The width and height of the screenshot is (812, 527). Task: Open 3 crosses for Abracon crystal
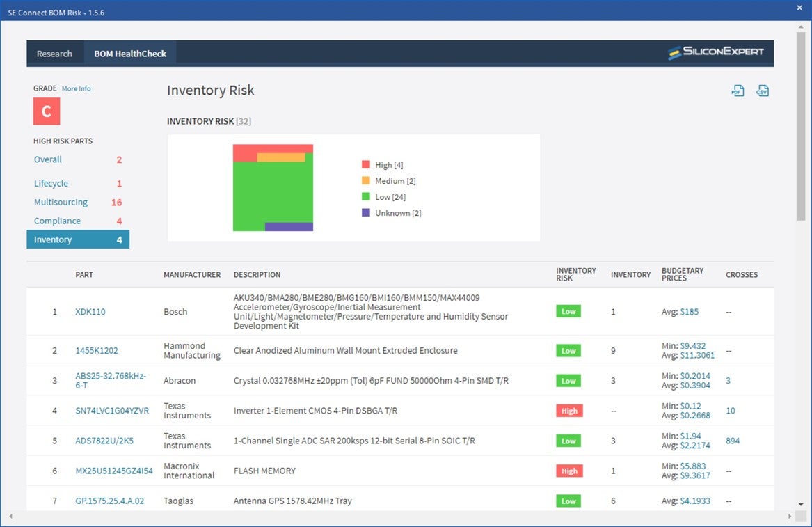[728, 380]
